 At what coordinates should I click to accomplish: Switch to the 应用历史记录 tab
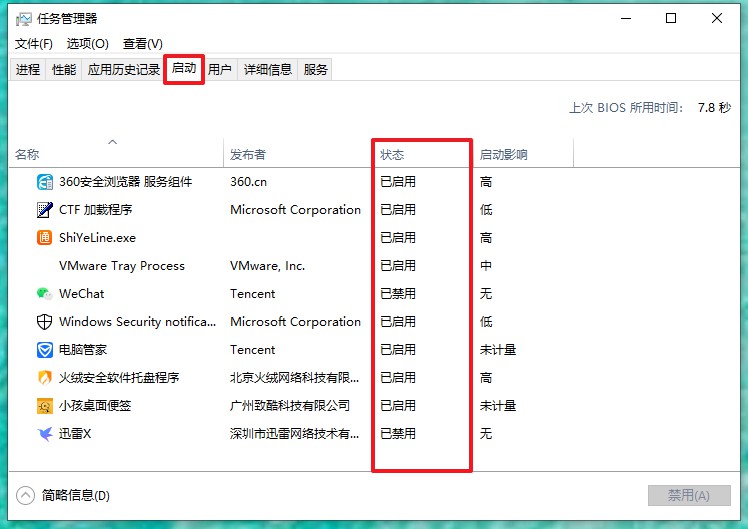click(x=124, y=70)
